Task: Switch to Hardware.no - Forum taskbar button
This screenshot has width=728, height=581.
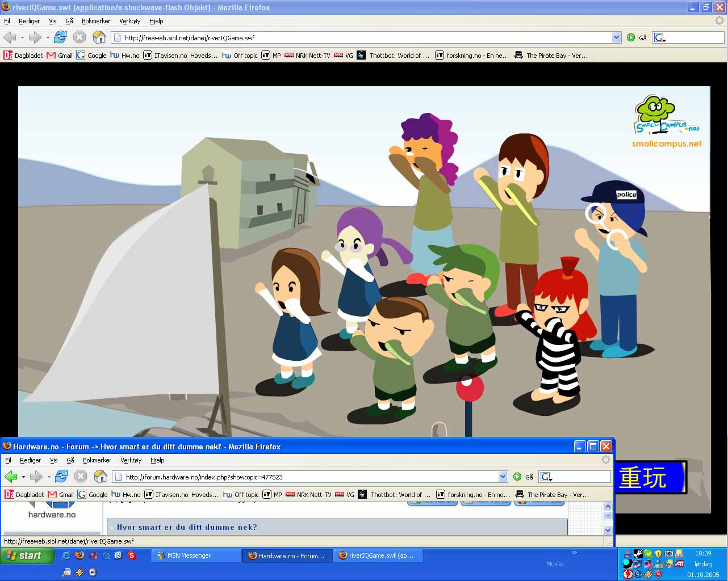Action: point(287,555)
